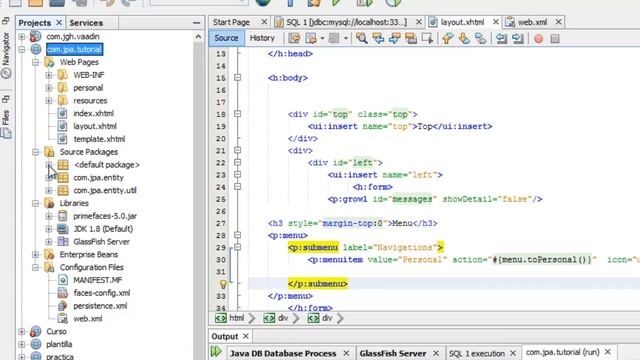640x360 pixels.
Task: Collapse the com.jpa.tutorial project node
Action: tap(22, 49)
